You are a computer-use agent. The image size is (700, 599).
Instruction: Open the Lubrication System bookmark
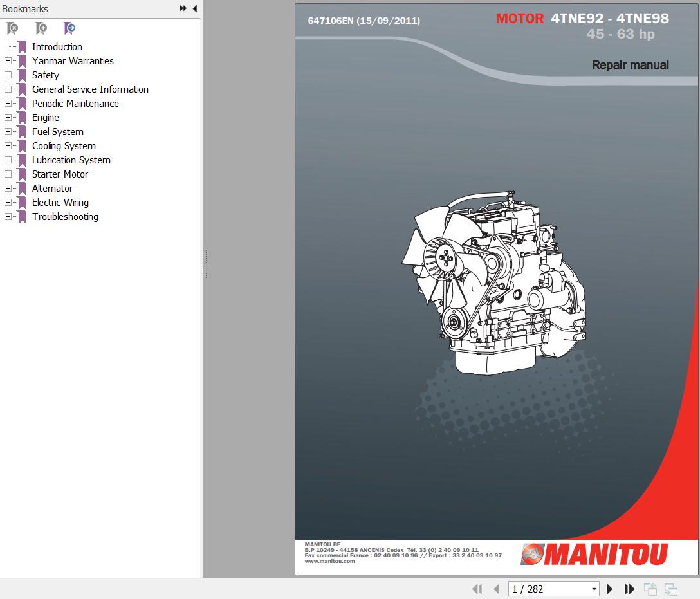[71, 160]
